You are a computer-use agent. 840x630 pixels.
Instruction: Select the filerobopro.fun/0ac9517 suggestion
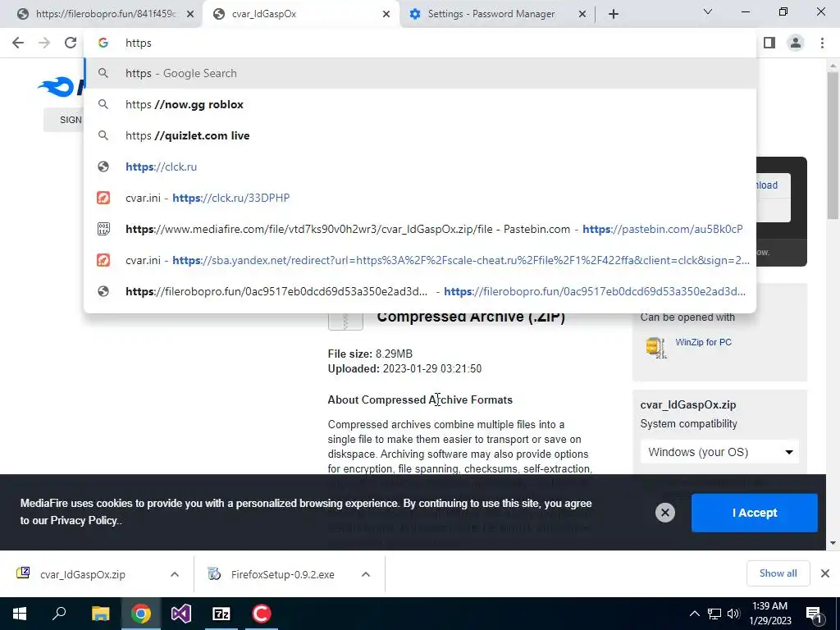click(420, 291)
